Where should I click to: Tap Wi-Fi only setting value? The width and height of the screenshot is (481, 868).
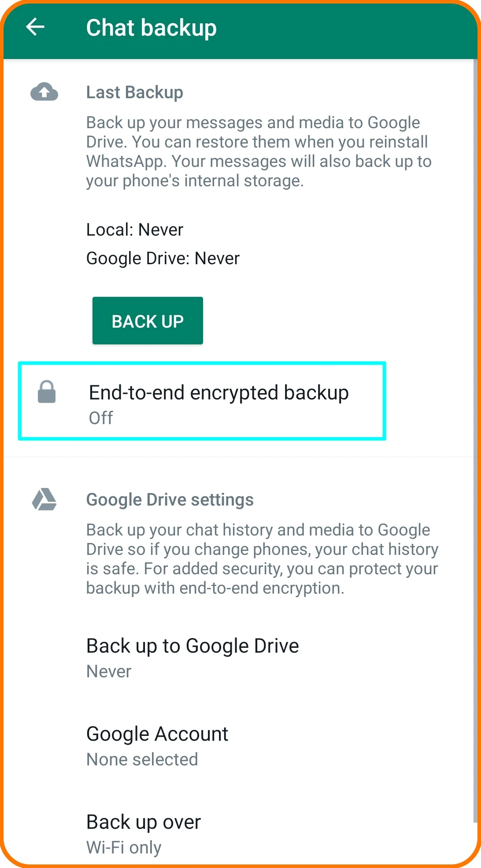click(x=124, y=848)
